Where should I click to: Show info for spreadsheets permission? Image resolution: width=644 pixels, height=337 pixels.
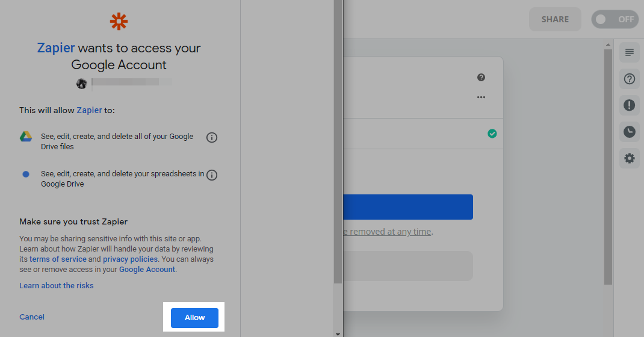(x=211, y=175)
